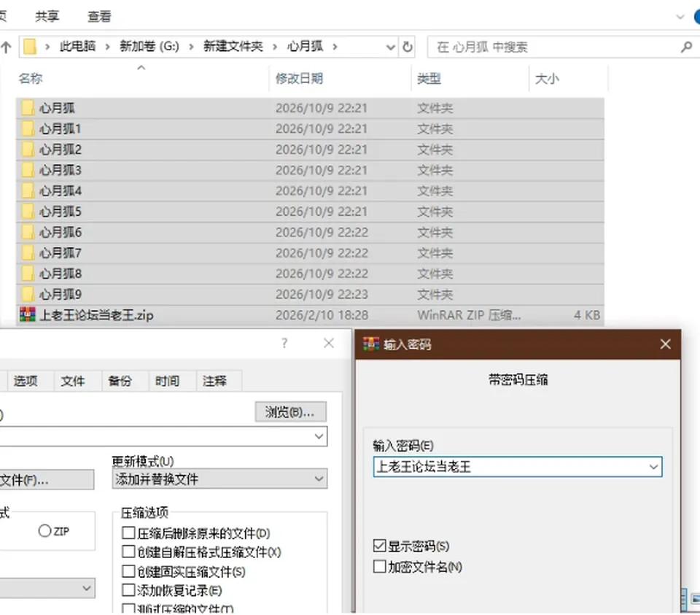Screen dimensions: 700x615
Task: Expand the chevron after 心月狐 in path
Action: pyautogui.click(x=335, y=47)
